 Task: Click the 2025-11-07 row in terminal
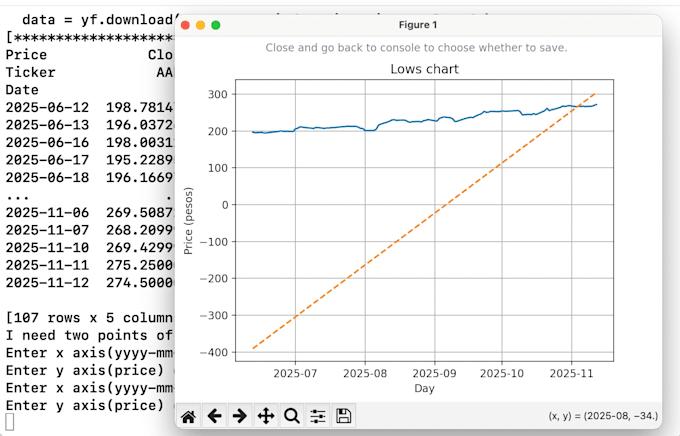(90, 230)
